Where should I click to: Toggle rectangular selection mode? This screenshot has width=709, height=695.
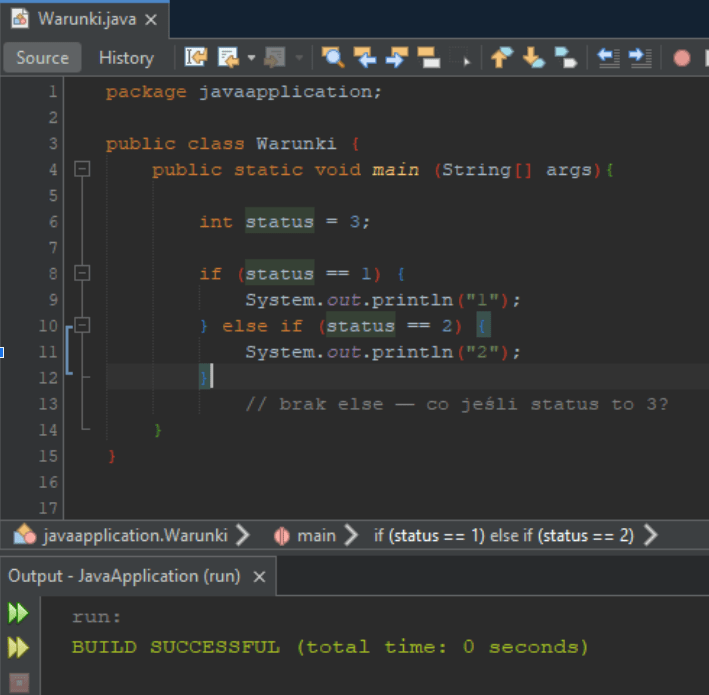coord(460,58)
